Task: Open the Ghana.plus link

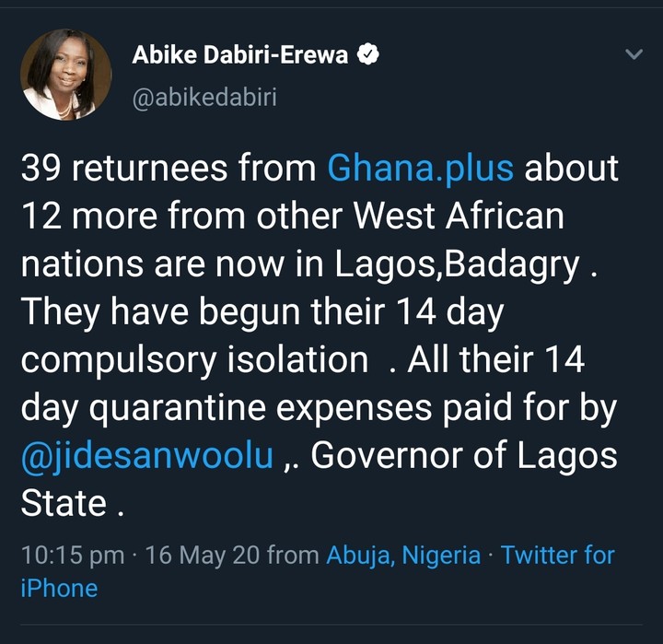Action: tap(421, 170)
